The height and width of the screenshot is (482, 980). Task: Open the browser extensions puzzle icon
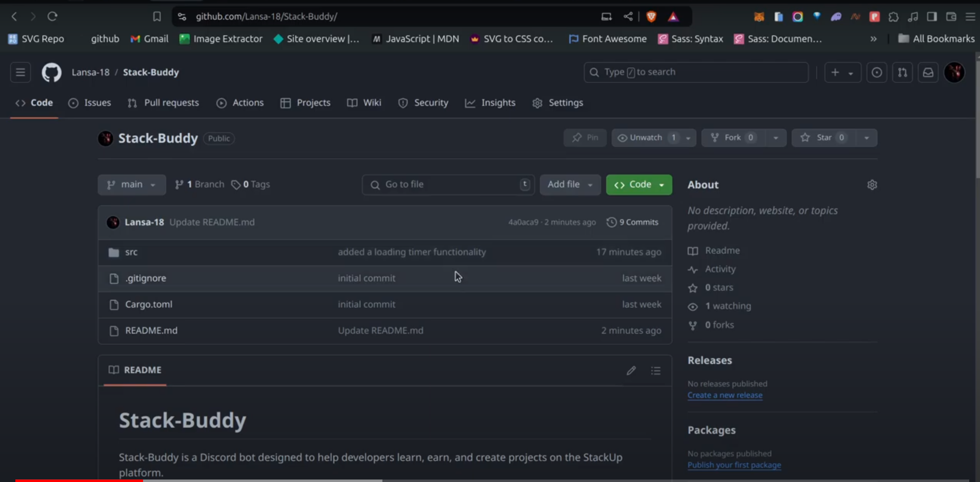pyautogui.click(x=894, y=16)
